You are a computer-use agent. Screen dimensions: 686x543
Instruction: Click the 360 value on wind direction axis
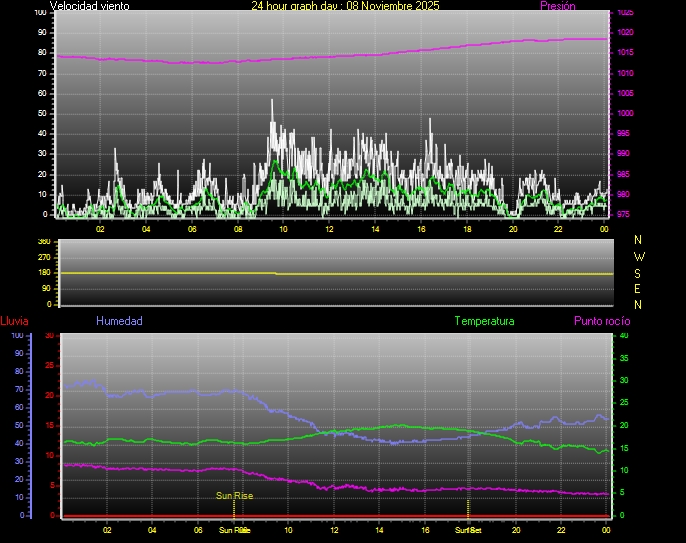point(43,242)
